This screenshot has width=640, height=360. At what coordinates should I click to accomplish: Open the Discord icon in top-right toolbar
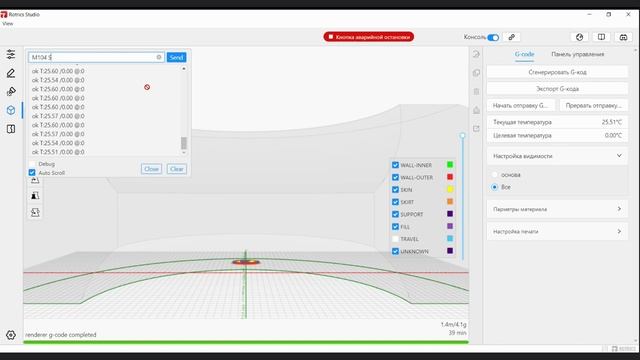click(623, 37)
